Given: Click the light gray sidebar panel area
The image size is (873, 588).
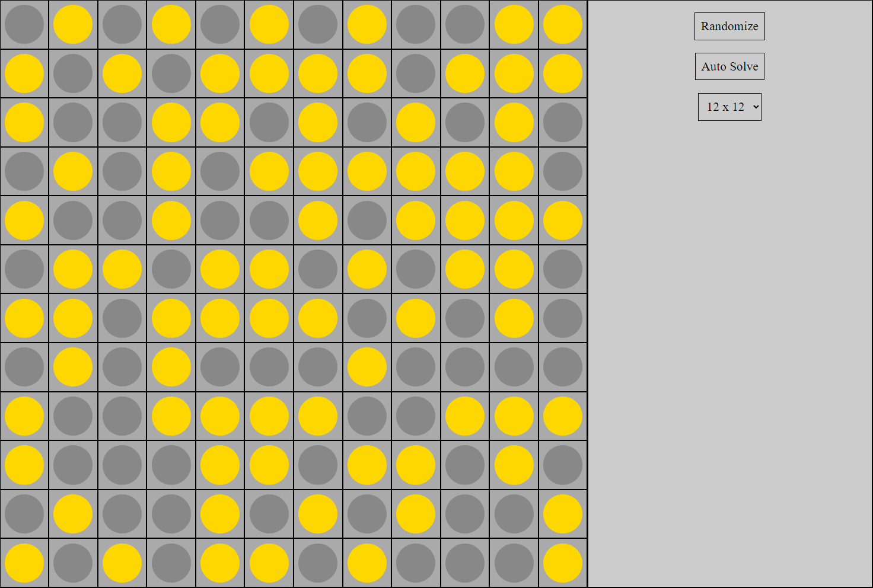Looking at the screenshot, I should [x=729, y=296].
